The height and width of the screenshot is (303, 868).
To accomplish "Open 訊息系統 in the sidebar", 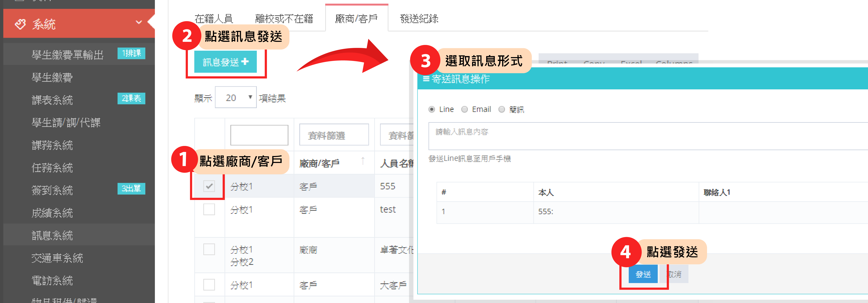I will pos(52,235).
